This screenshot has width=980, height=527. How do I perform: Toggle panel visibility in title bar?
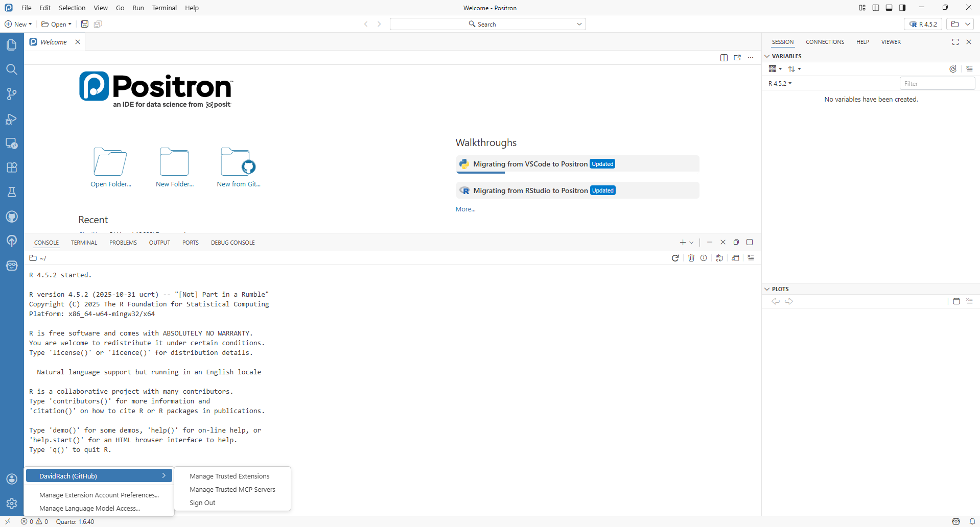coord(889,8)
